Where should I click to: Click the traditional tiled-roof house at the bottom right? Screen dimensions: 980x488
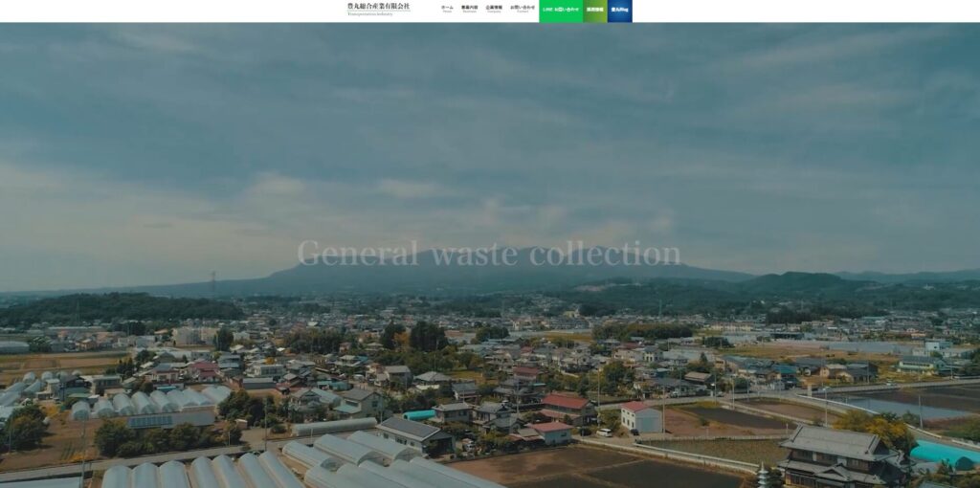[x=837, y=452]
